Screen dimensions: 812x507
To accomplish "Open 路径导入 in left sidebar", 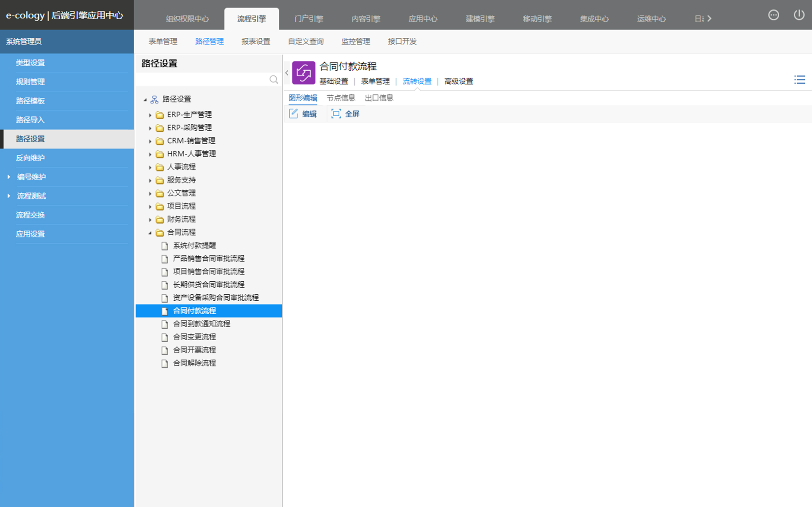I will (30, 120).
